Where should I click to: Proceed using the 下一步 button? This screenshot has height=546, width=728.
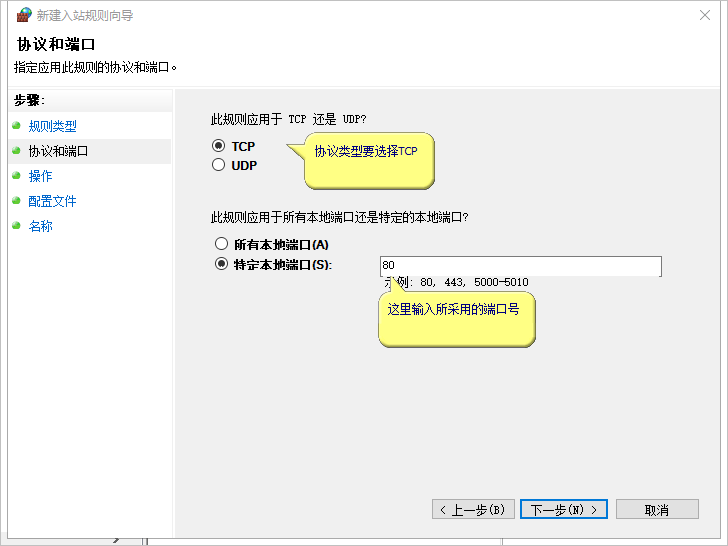pyautogui.click(x=564, y=510)
